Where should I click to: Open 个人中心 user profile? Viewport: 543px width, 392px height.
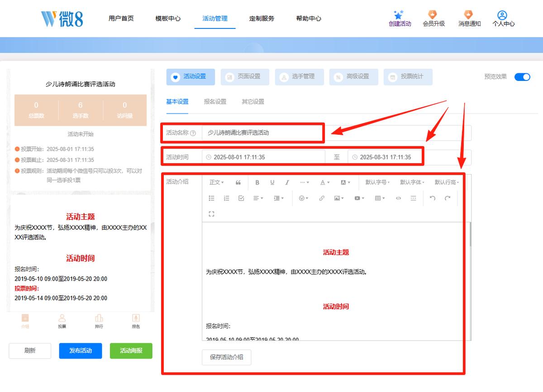(504, 19)
